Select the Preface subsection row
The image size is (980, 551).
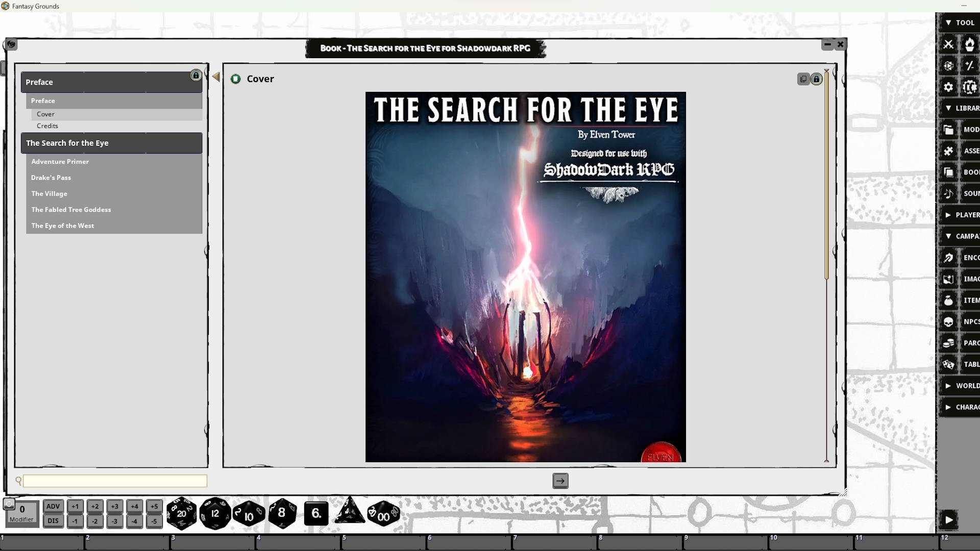(x=114, y=101)
